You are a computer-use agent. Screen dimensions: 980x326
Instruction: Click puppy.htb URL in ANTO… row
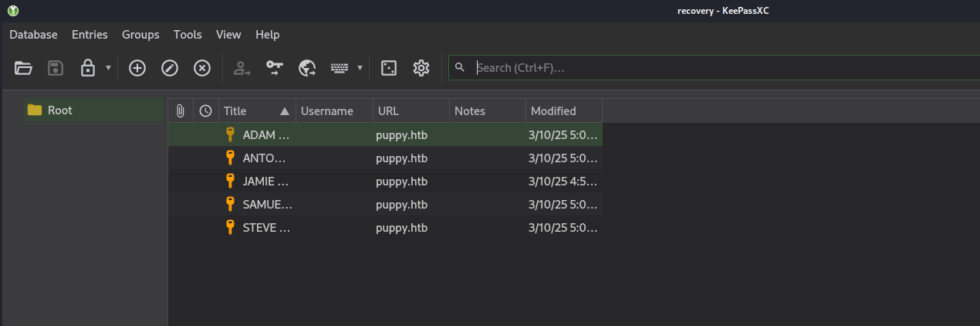tap(402, 158)
